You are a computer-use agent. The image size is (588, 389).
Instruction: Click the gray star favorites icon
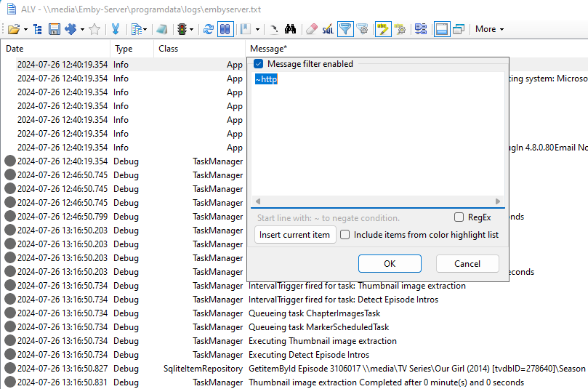(94, 29)
